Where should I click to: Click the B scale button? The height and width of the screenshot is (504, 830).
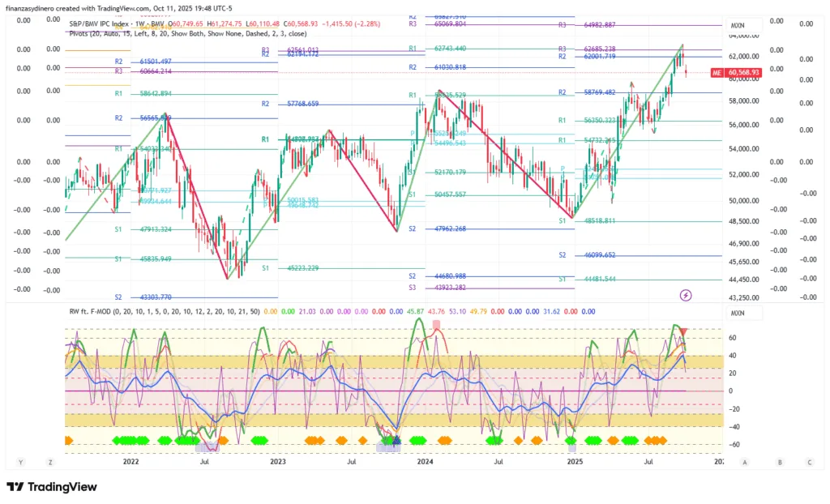pyautogui.click(x=780, y=462)
